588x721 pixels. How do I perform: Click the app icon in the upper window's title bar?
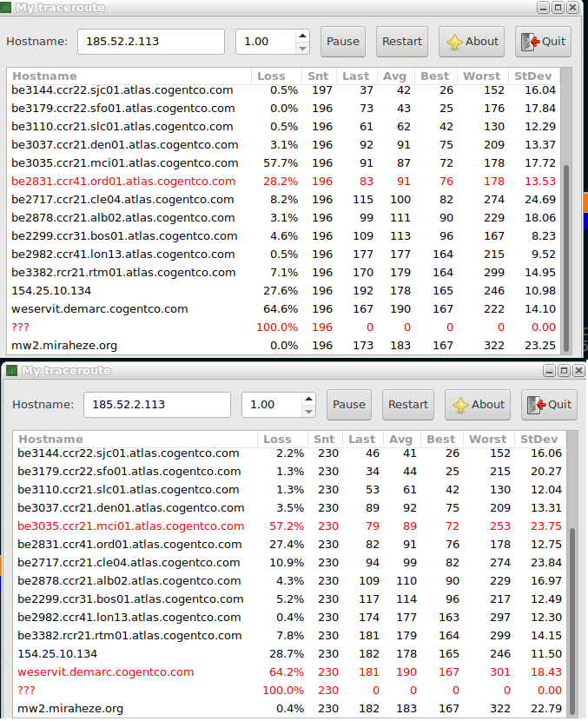[5, 7]
